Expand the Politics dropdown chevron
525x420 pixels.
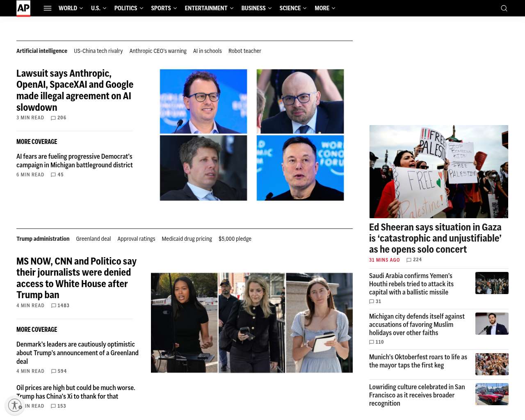coord(142,8)
